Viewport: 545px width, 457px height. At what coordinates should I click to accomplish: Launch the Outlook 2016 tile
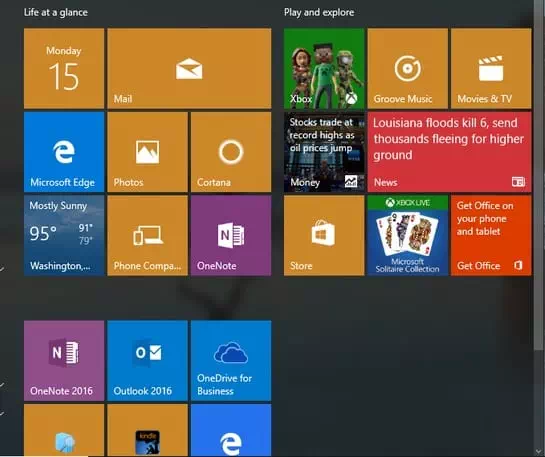click(x=148, y=361)
